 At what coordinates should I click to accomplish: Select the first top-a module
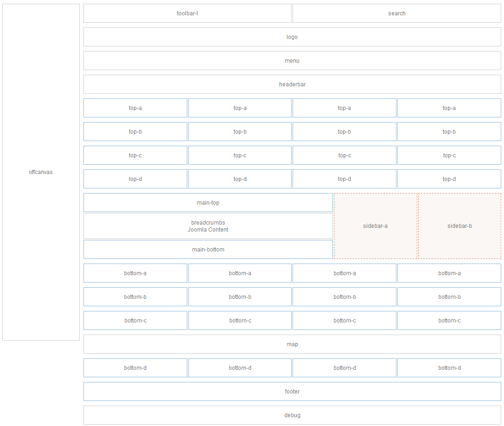tap(135, 108)
